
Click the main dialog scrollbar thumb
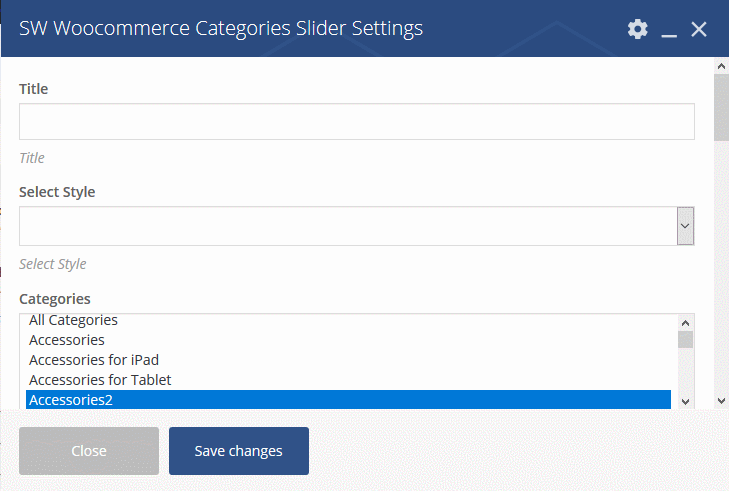722,107
